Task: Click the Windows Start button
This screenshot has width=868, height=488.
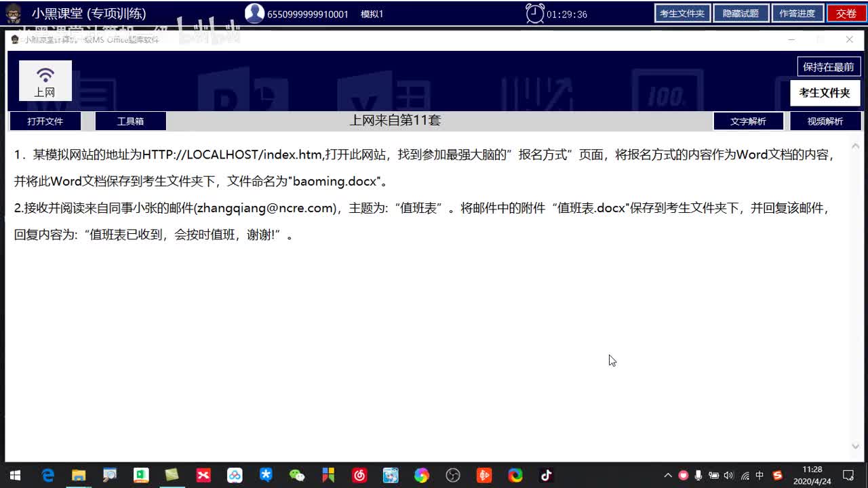Action: pos(14,475)
